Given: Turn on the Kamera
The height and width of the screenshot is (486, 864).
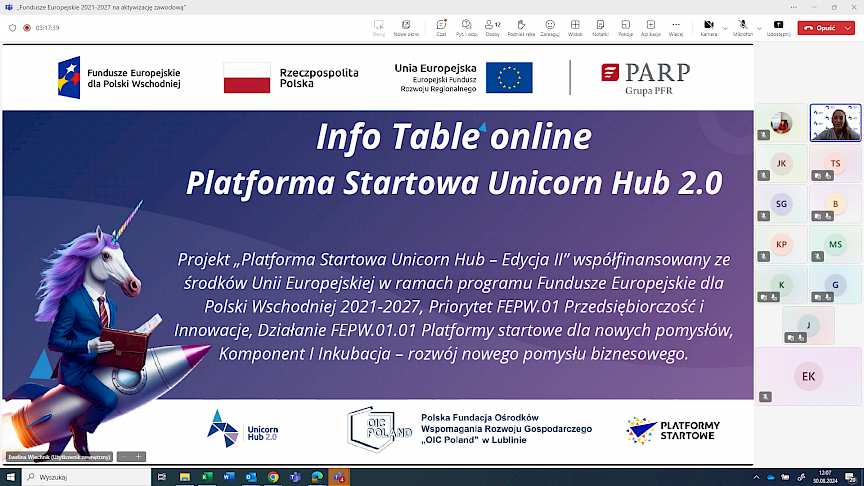Looking at the screenshot, I should 709,28.
